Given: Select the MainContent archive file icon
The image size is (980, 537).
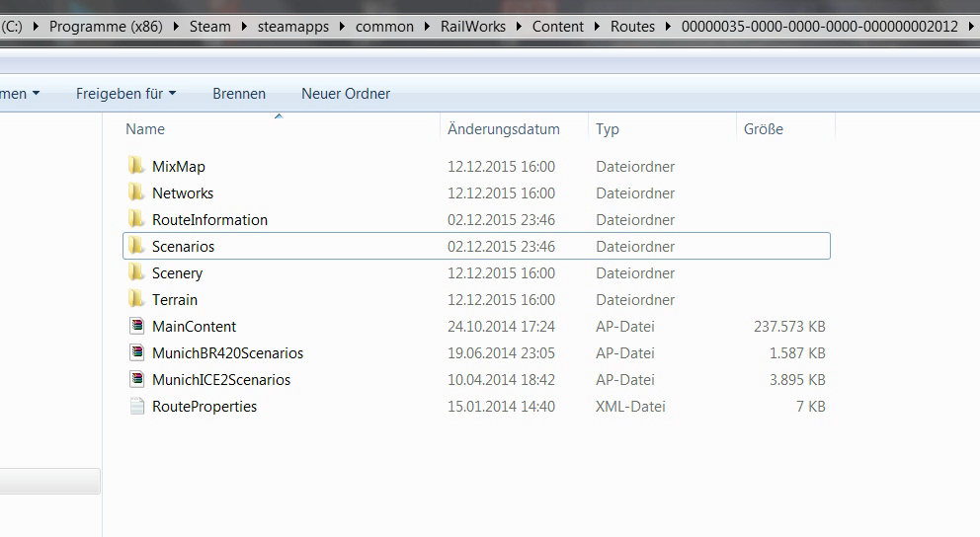Looking at the screenshot, I should pyautogui.click(x=137, y=326).
